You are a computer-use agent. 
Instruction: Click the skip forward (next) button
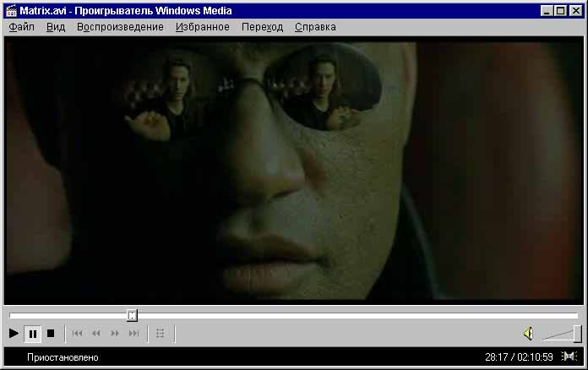coord(133,334)
